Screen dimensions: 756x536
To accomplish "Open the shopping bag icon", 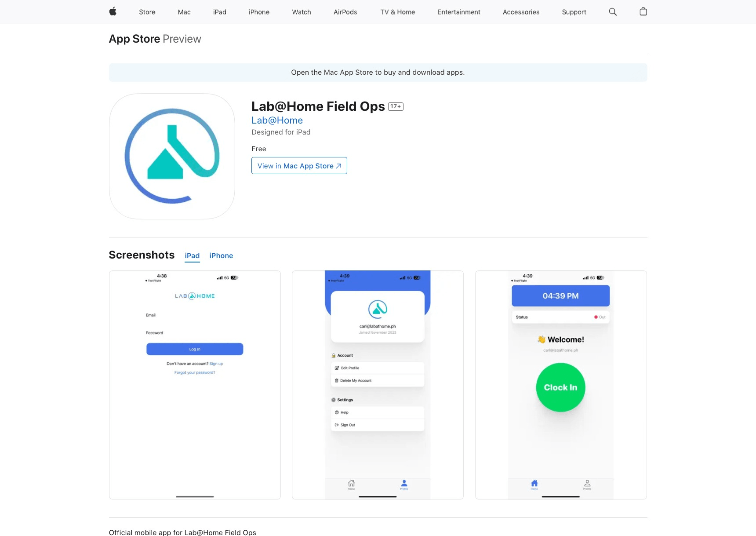I will coord(643,12).
